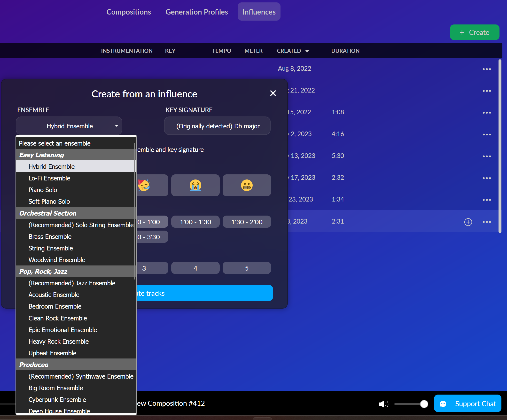
Task: Choose 1'30 - 2'00 duration option
Action: (247, 222)
